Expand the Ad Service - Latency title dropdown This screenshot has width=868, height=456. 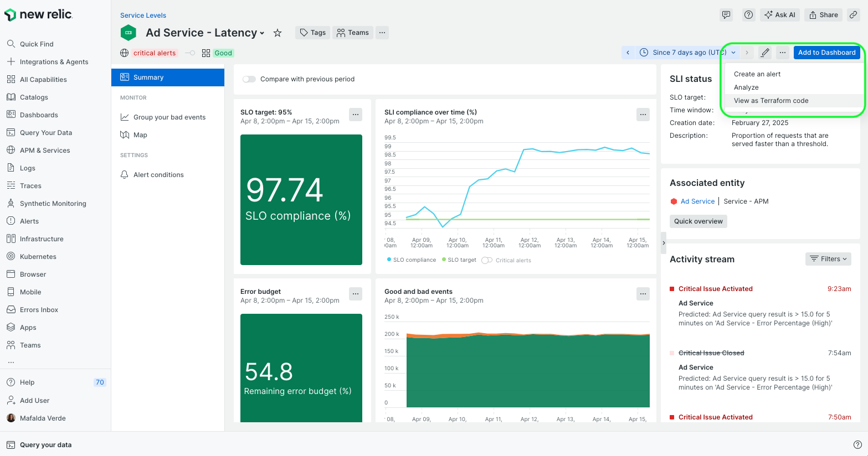pos(262,33)
